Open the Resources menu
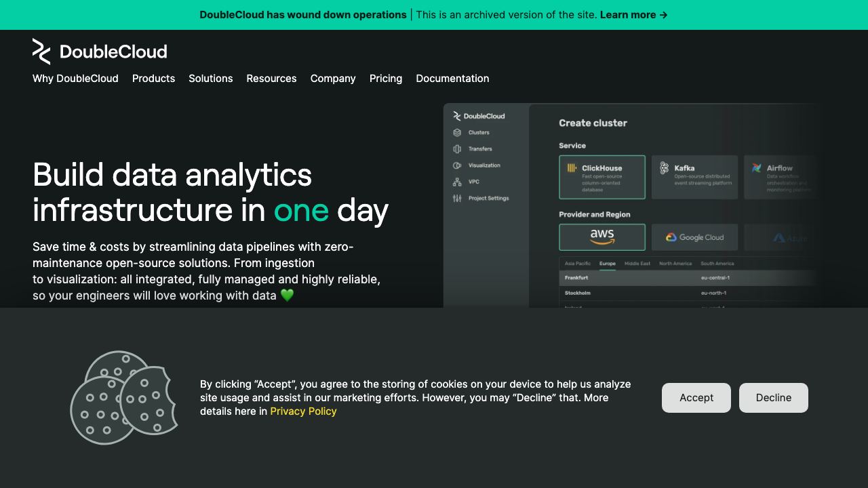This screenshot has width=868, height=488. 271,79
